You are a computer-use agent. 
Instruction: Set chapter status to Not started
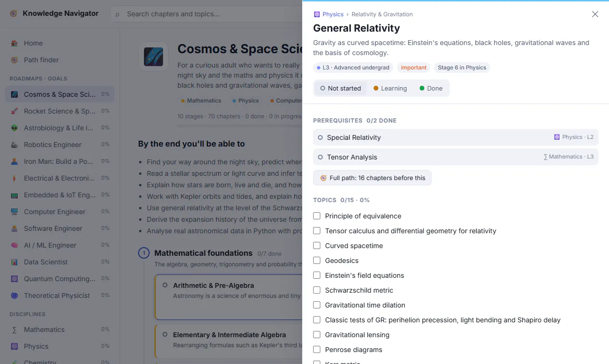(x=340, y=88)
